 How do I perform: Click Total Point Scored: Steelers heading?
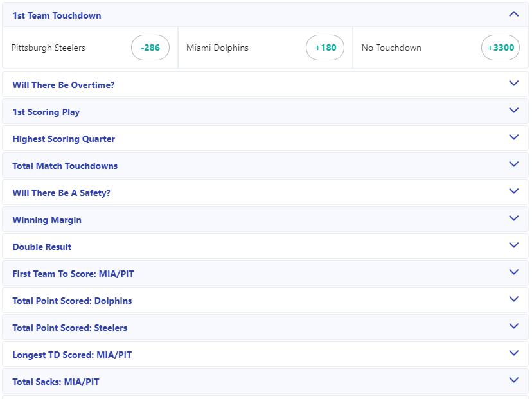coord(70,328)
